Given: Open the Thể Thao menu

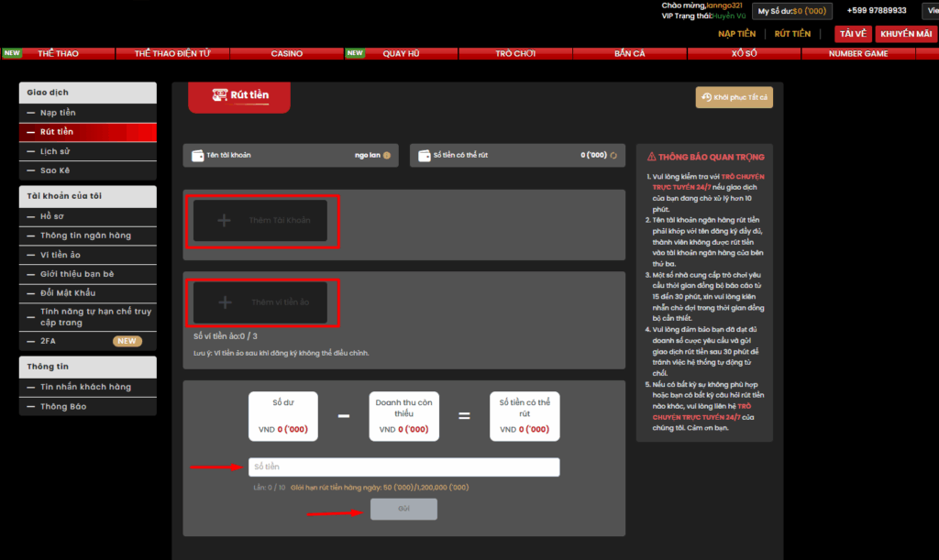Looking at the screenshot, I should tap(58, 54).
